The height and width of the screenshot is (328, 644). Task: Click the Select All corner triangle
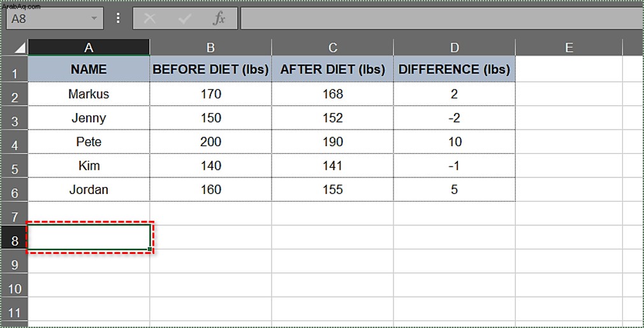tap(19, 48)
